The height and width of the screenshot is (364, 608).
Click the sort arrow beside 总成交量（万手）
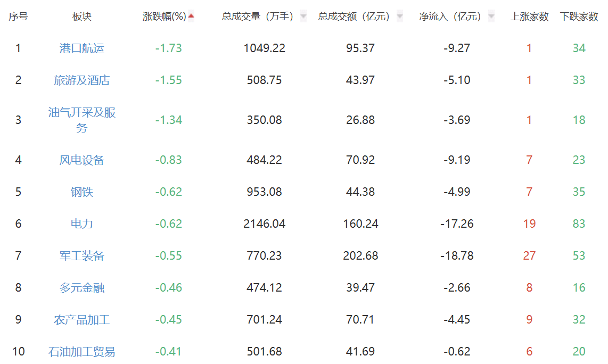coord(303,16)
